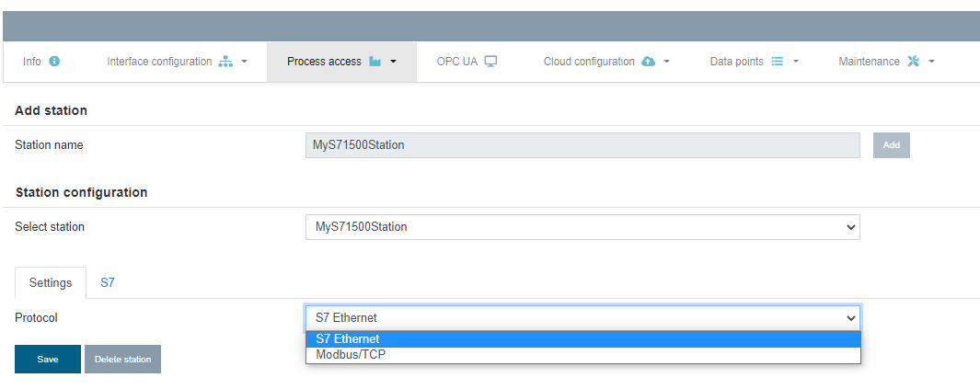Open the Maintenance dropdown caret

931,62
